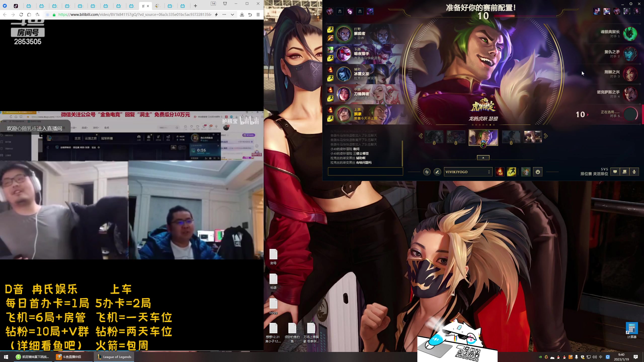This screenshot has height=362, width=644.
Task: Show previous skins with left arrow
Action: tap(421, 136)
